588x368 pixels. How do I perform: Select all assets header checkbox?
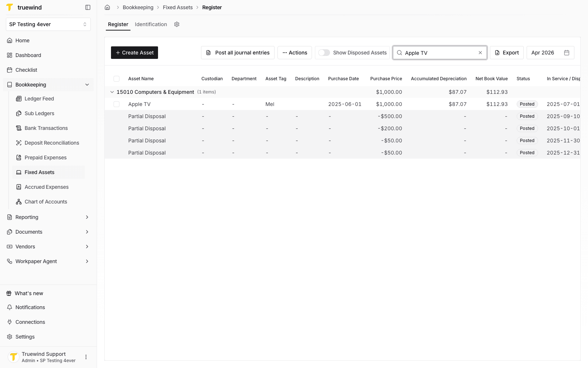click(x=116, y=79)
